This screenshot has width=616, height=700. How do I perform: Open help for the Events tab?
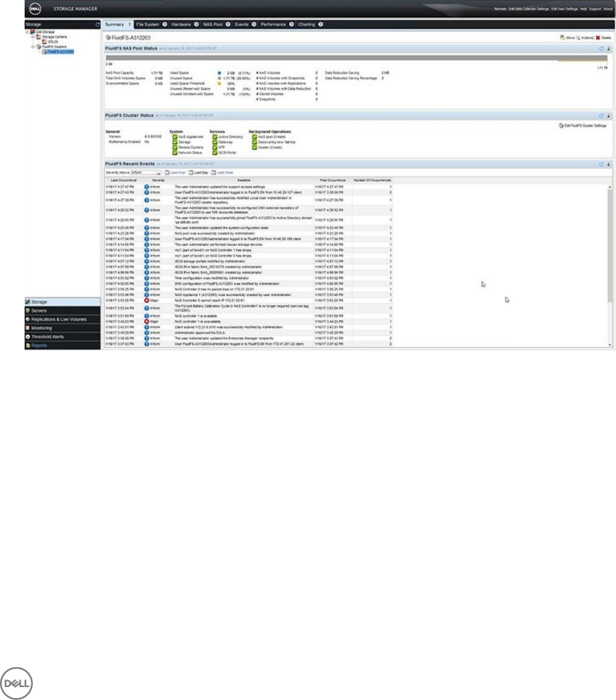click(254, 25)
